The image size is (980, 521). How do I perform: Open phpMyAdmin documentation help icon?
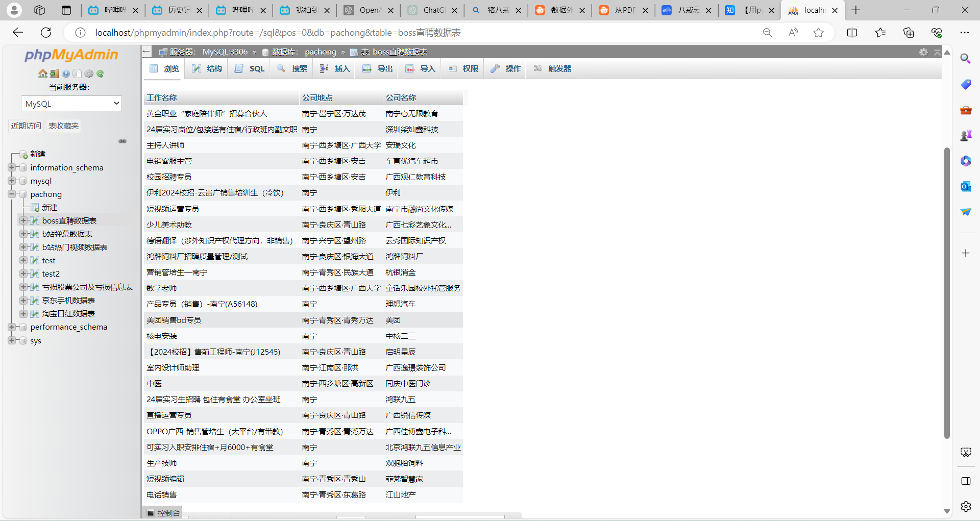(66, 74)
